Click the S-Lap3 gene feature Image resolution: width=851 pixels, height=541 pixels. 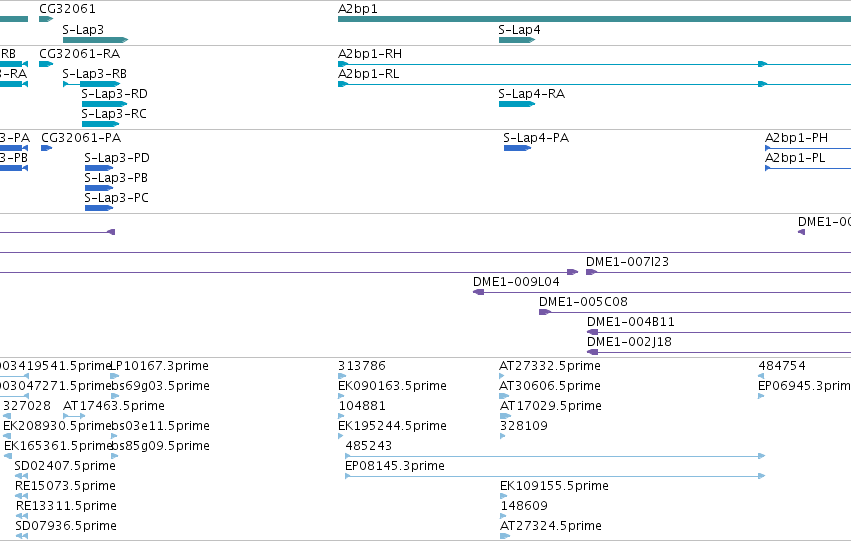pyautogui.click(x=96, y=40)
